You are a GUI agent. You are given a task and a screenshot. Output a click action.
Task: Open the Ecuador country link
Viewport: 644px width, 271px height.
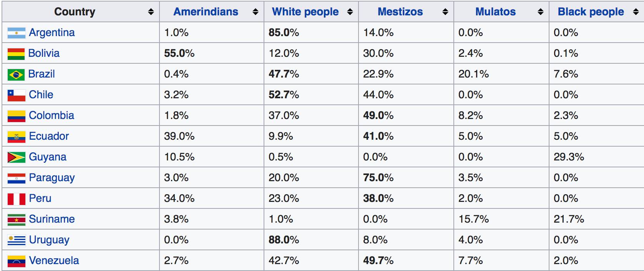tap(49, 136)
